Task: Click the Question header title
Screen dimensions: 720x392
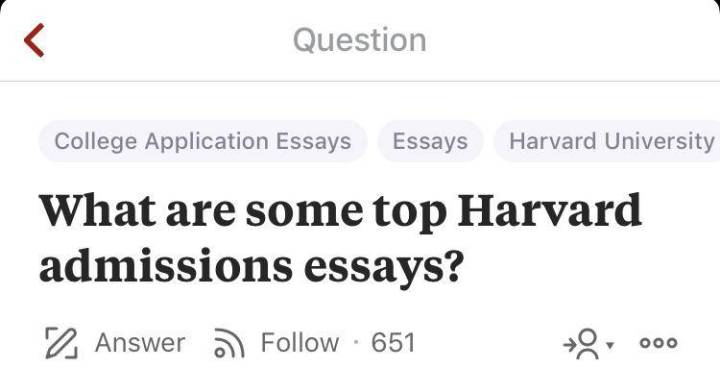Action: click(x=360, y=40)
